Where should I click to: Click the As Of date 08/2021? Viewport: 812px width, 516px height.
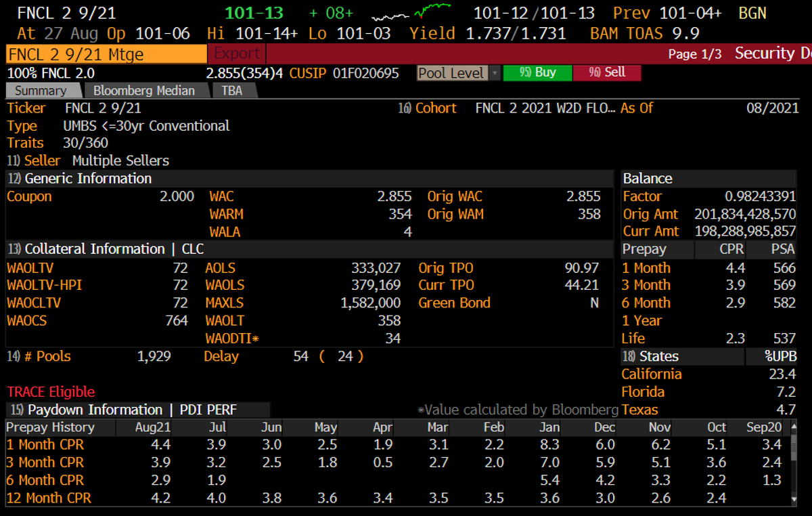pyautogui.click(x=773, y=108)
